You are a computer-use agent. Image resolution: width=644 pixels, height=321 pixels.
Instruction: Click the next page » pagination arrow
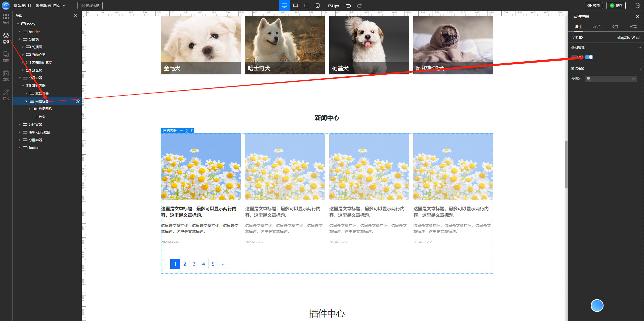(222, 264)
